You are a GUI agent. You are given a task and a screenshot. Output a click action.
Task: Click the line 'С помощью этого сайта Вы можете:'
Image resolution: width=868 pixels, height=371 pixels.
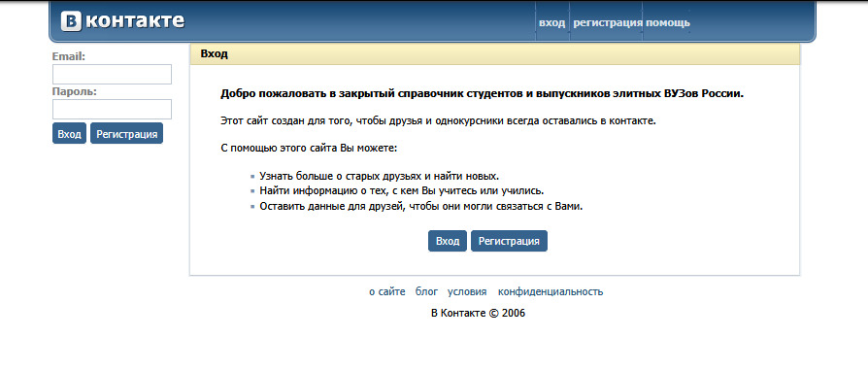[x=309, y=149]
